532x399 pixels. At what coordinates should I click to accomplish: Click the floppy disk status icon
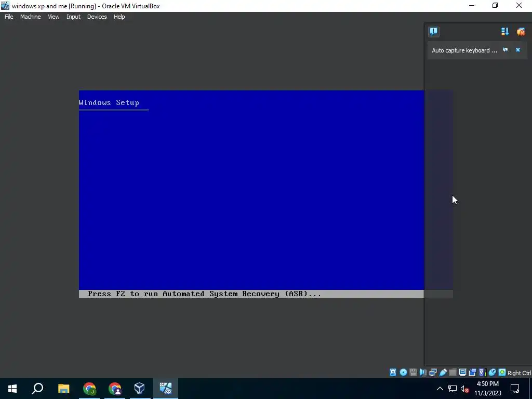413,372
